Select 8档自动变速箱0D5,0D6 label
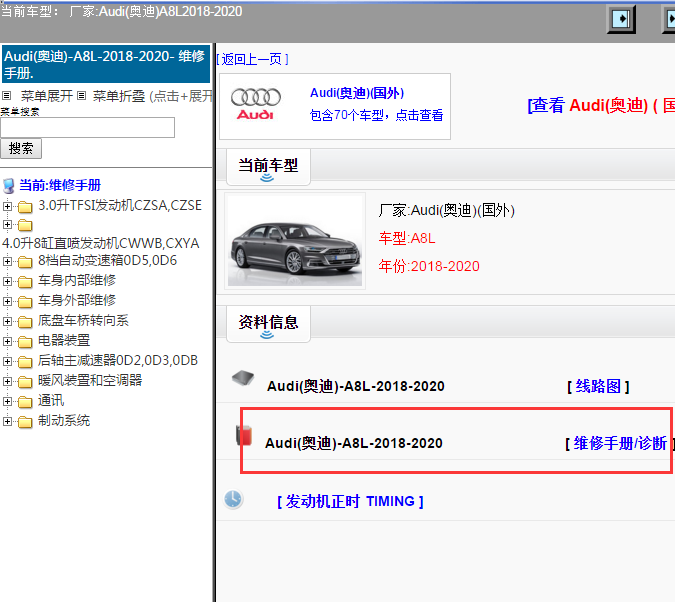 pyautogui.click(x=107, y=261)
